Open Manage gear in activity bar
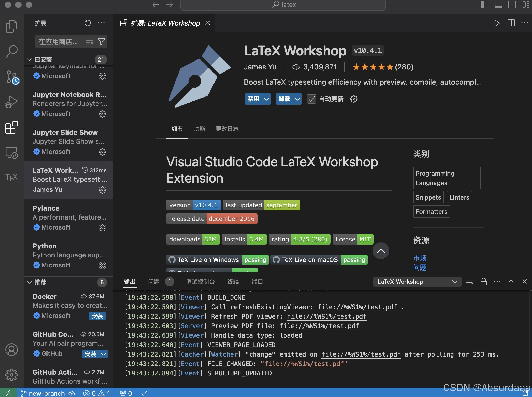Screen dimensions: 532x397 [12, 375]
